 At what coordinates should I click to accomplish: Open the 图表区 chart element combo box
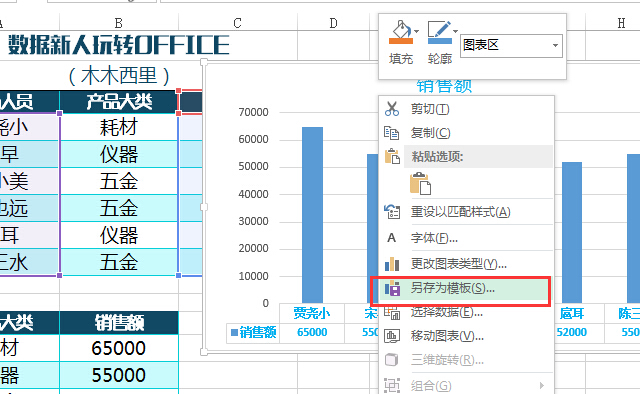511,45
